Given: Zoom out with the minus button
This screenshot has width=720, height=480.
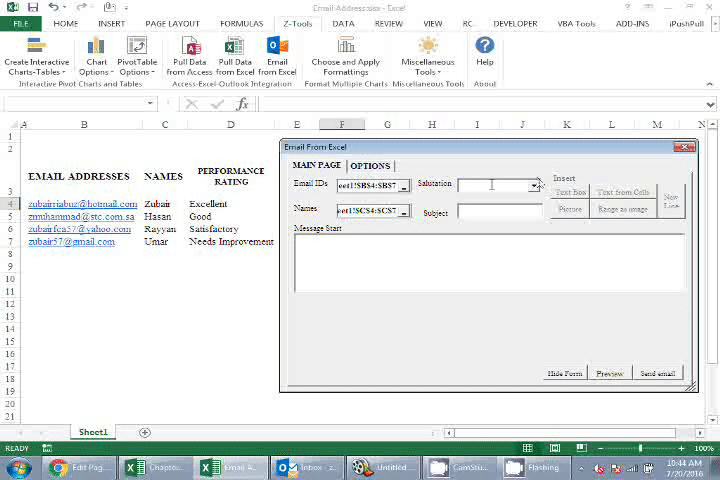Looking at the screenshot, I should coord(600,448).
